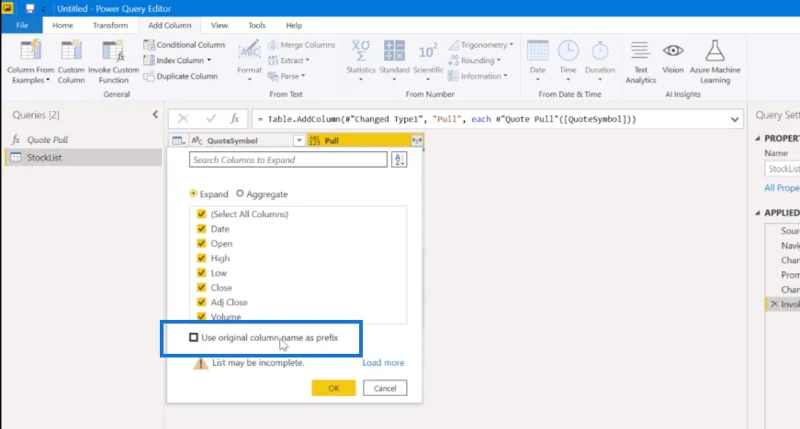Launch Text Analytics AI insight
Image resolution: width=800 pixels, height=429 pixels.
point(640,62)
